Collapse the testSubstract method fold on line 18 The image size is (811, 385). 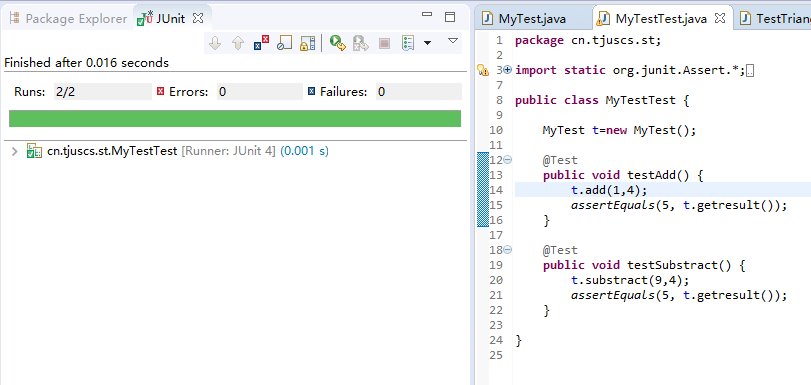tap(507, 250)
